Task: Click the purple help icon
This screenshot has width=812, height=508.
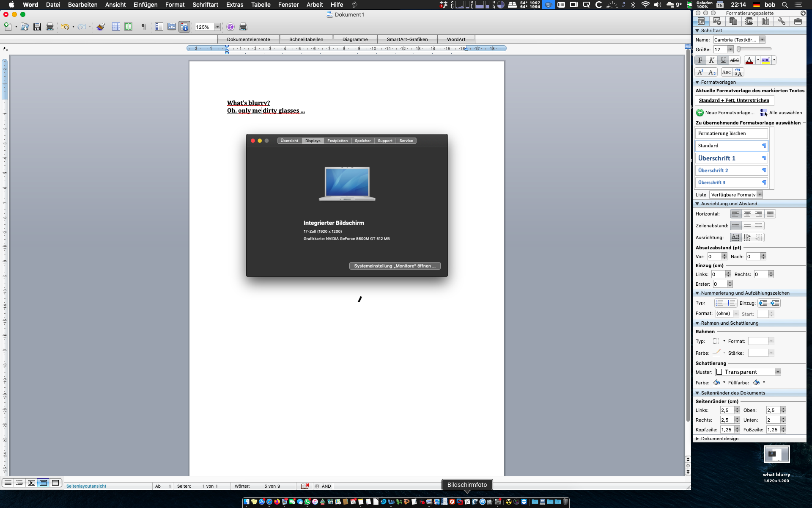Action: [230, 27]
